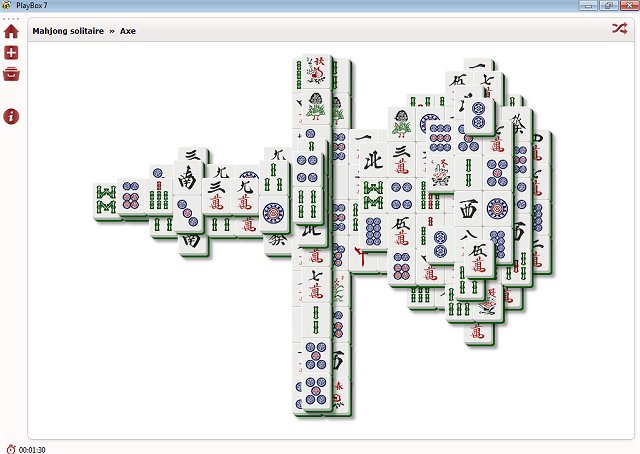Open the Mahjong solitaire breadcrumb link
This screenshot has height=454, width=640.
click(68, 31)
